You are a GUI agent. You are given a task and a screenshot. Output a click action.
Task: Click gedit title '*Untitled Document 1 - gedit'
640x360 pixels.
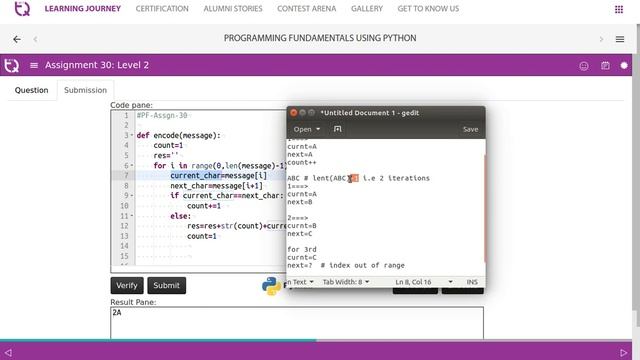[x=370, y=113]
